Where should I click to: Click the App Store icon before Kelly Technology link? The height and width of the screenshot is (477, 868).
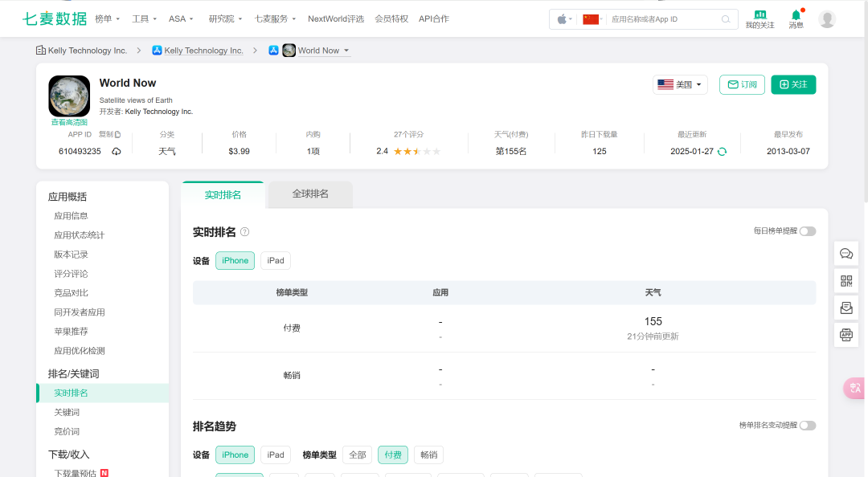[x=158, y=51]
